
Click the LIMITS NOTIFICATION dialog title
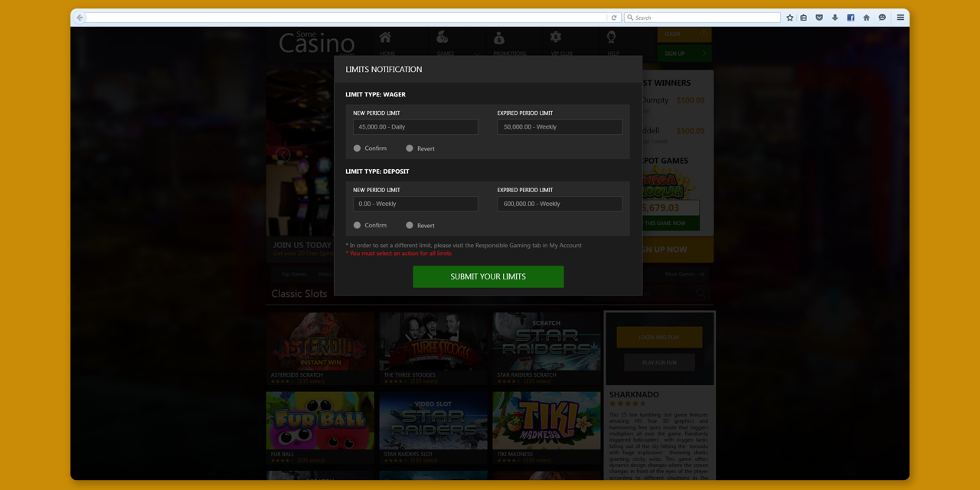[384, 70]
